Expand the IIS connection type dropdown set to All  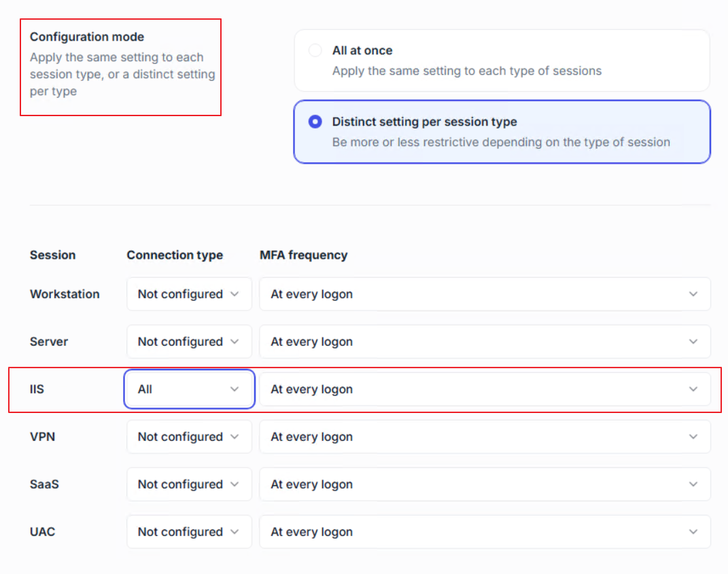tap(188, 389)
